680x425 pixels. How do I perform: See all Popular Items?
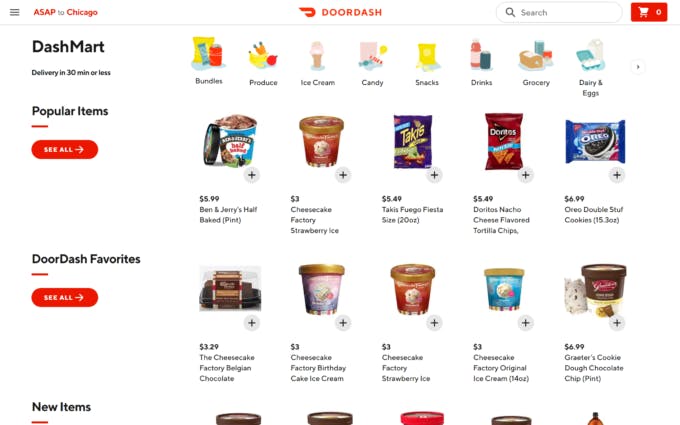(65, 150)
